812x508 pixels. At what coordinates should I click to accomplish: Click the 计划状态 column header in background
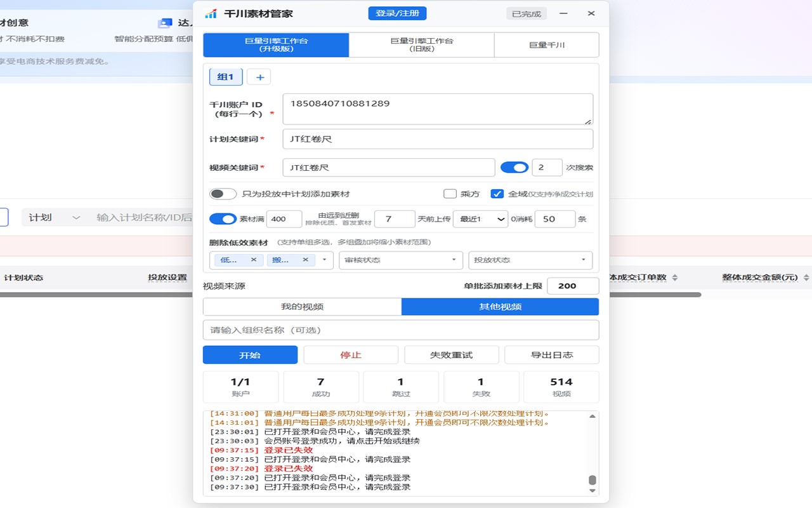pyautogui.click(x=23, y=277)
